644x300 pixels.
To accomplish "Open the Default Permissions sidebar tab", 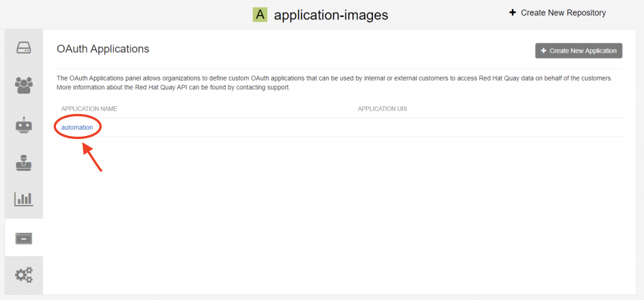I will tap(24, 163).
